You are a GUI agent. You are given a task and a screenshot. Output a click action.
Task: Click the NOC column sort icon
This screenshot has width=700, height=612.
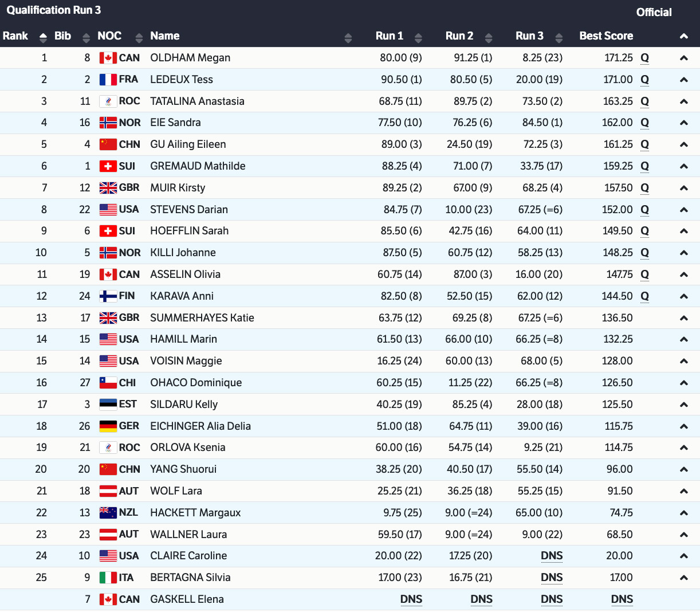[x=139, y=38]
